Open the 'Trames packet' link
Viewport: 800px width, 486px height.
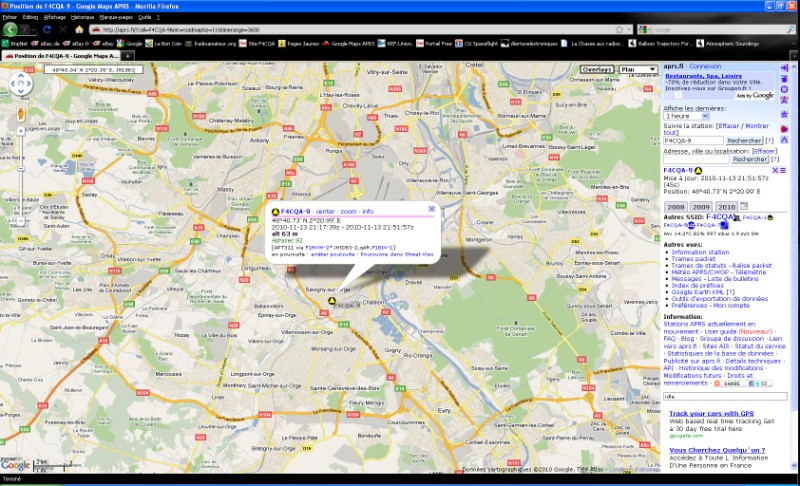pos(693,259)
